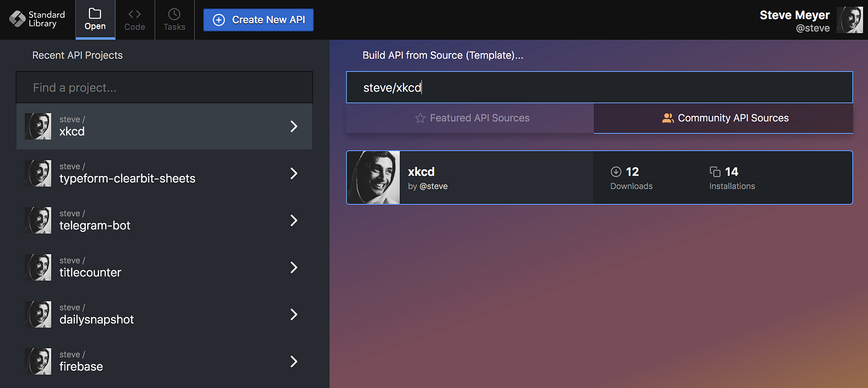Image resolution: width=868 pixels, height=388 pixels.
Task: Switch to the Tasks tab
Action: coord(174,20)
